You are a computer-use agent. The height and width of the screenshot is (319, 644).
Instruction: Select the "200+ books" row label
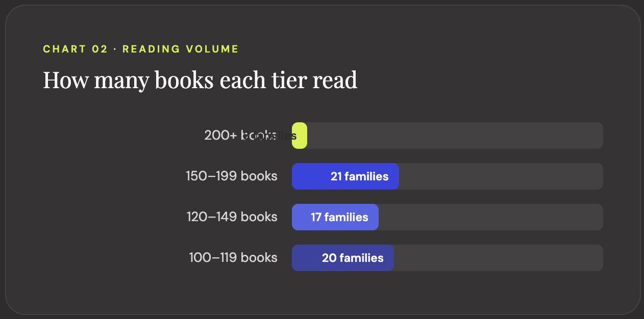[225, 136]
